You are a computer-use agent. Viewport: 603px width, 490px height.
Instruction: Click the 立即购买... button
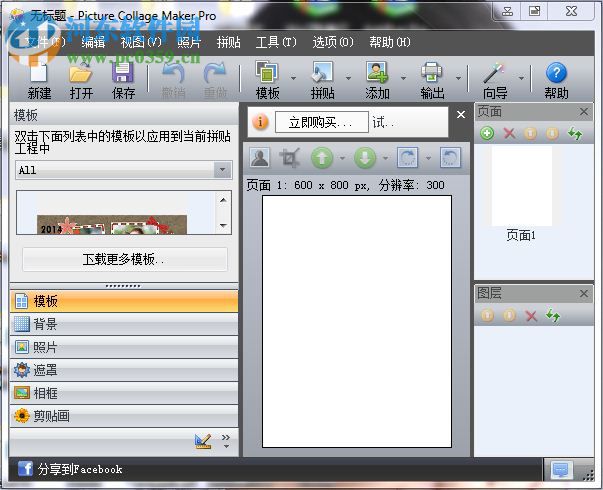point(322,122)
